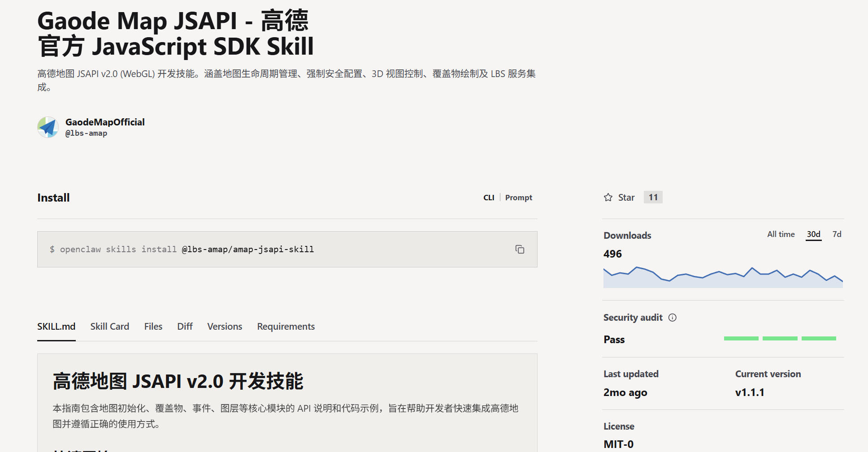Open the Skill Card tab
868x452 pixels.
click(110, 327)
